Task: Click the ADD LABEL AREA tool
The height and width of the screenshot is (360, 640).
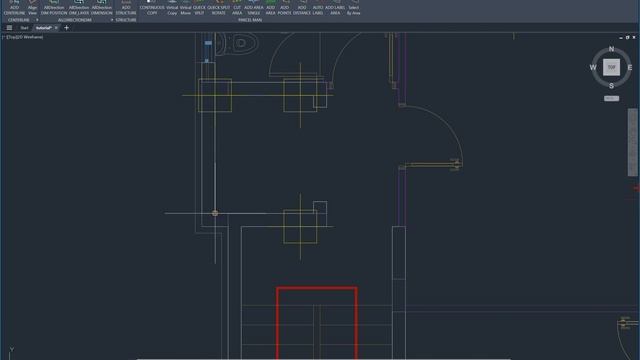Action: point(335,8)
